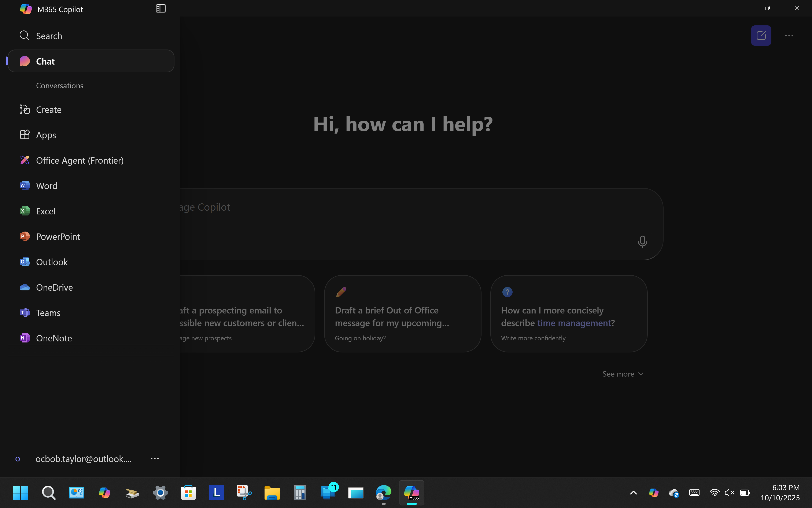The image size is (812, 508).
Task: Activate the microphone dictation icon
Action: click(642, 242)
